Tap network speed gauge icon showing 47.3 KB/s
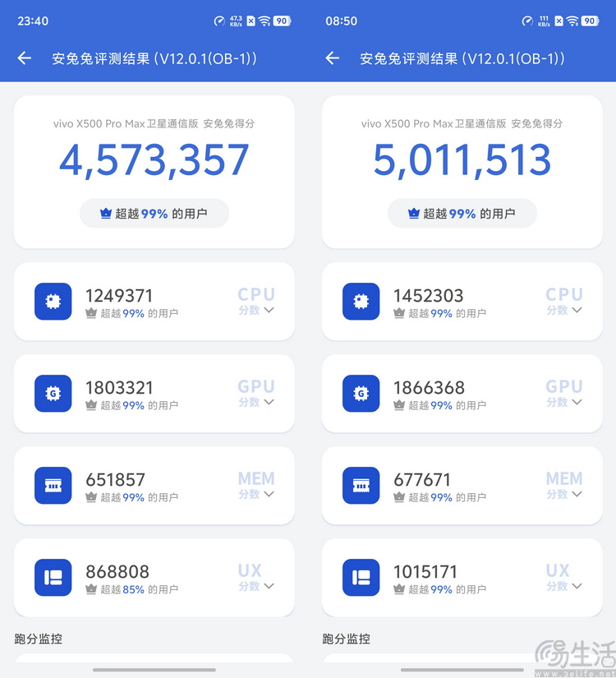616x678 pixels. point(219,21)
